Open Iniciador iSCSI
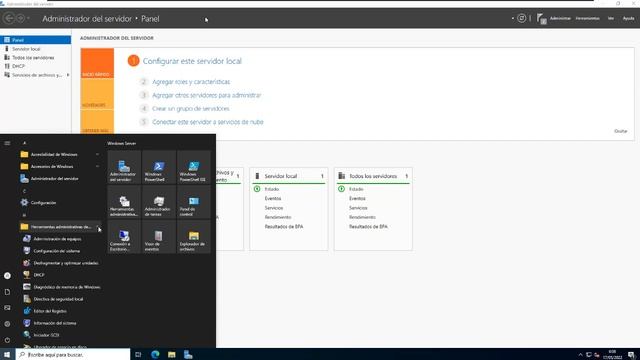The width and height of the screenshot is (640, 360). coord(60,335)
